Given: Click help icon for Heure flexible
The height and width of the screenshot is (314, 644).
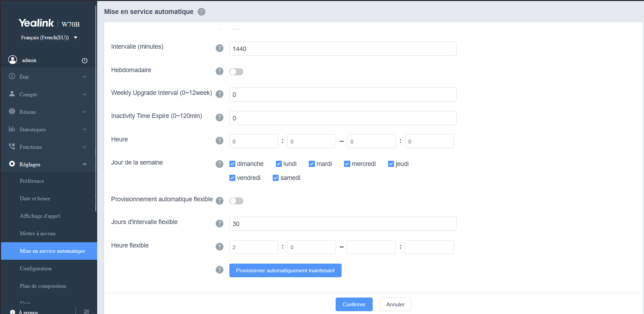Looking at the screenshot, I should pos(219,247).
